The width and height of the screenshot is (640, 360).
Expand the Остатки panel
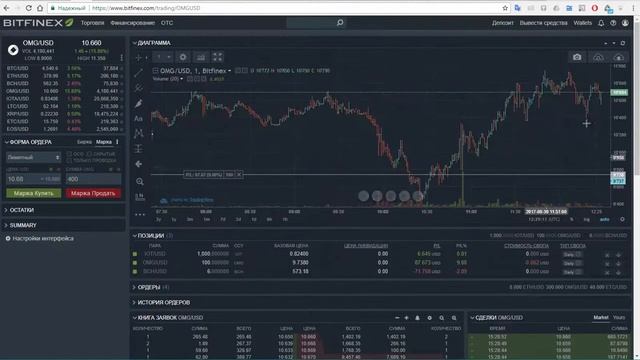pos(6,210)
